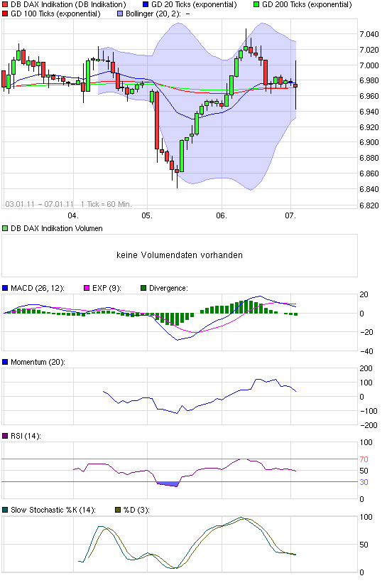Click the '1 Tick = 60 Min.' text

click(x=107, y=204)
